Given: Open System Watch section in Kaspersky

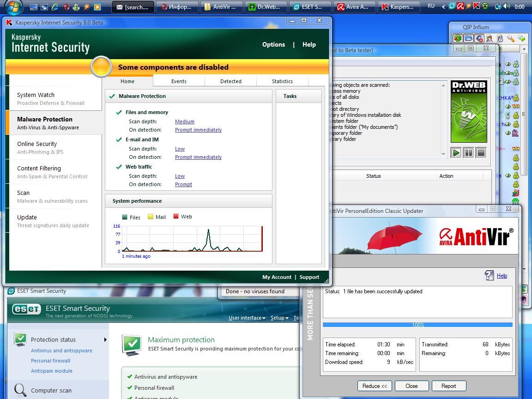Looking at the screenshot, I should click(55, 98).
